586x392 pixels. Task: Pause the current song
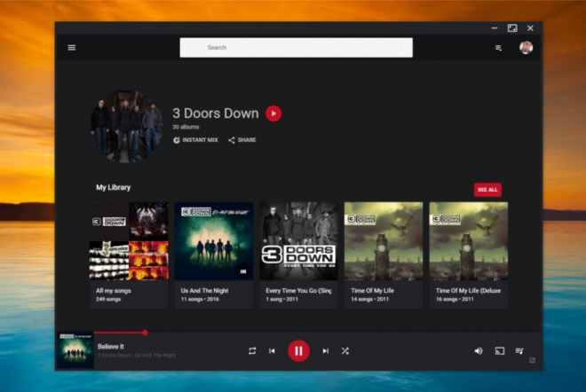pyautogui.click(x=298, y=351)
